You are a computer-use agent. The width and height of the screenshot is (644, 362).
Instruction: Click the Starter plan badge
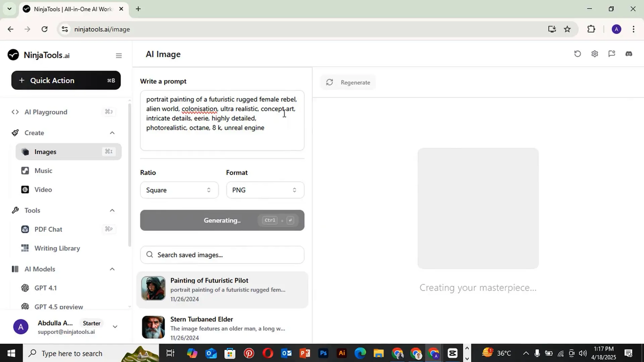(x=91, y=323)
